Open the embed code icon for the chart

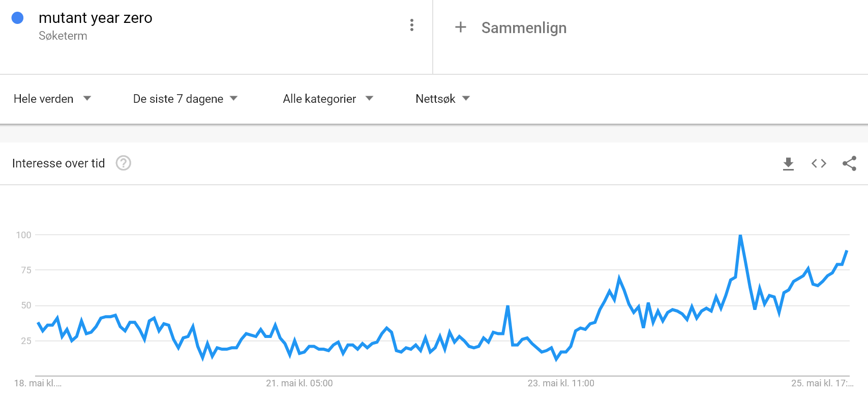[x=819, y=163]
